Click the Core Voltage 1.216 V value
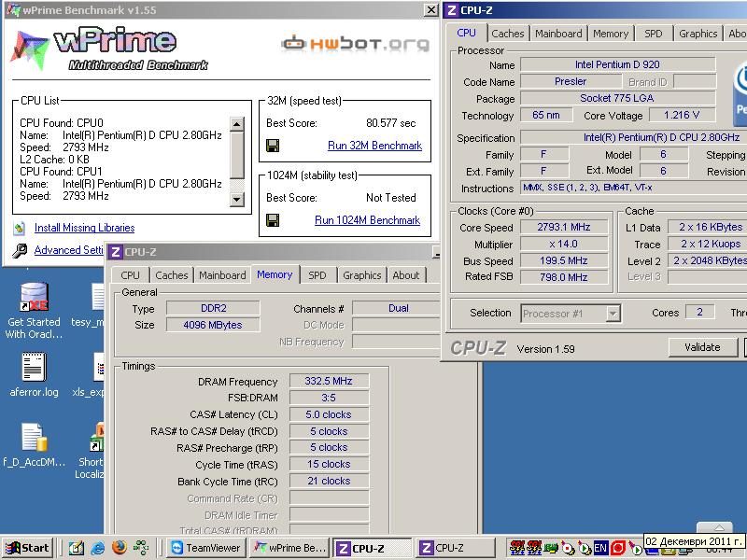The image size is (747, 560). point(682,115)
